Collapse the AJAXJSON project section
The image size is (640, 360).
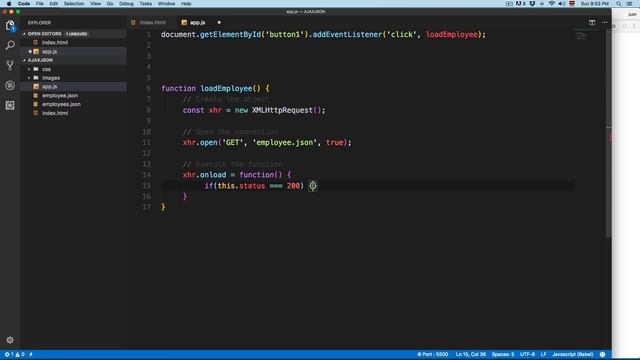pos(24,60)
